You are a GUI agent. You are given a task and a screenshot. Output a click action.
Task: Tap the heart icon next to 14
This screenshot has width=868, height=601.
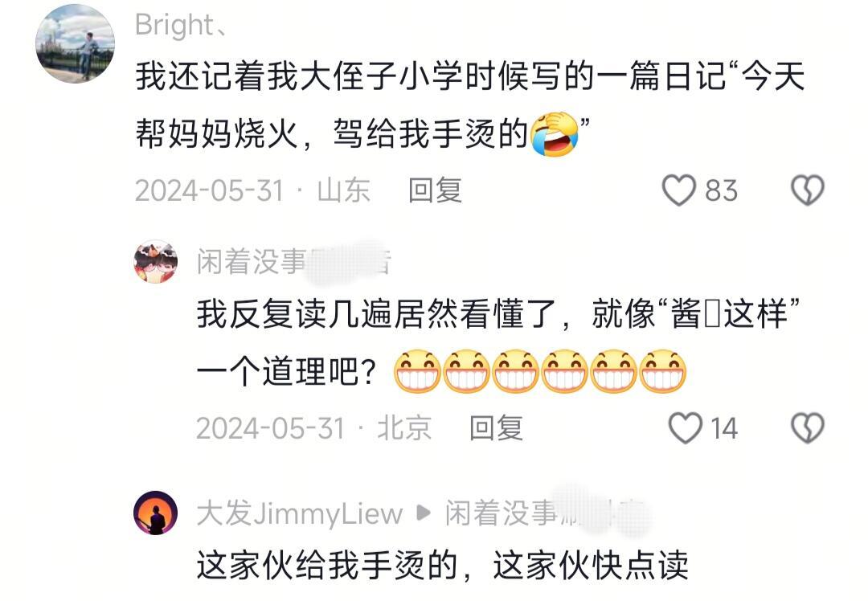pyautogui.click(x=686, y=427)
